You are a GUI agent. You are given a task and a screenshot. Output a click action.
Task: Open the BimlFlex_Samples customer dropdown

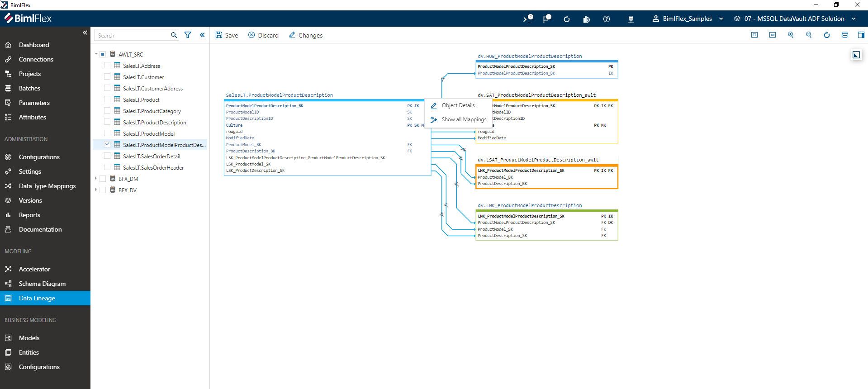pyautogui.click(x=688, y=19)
